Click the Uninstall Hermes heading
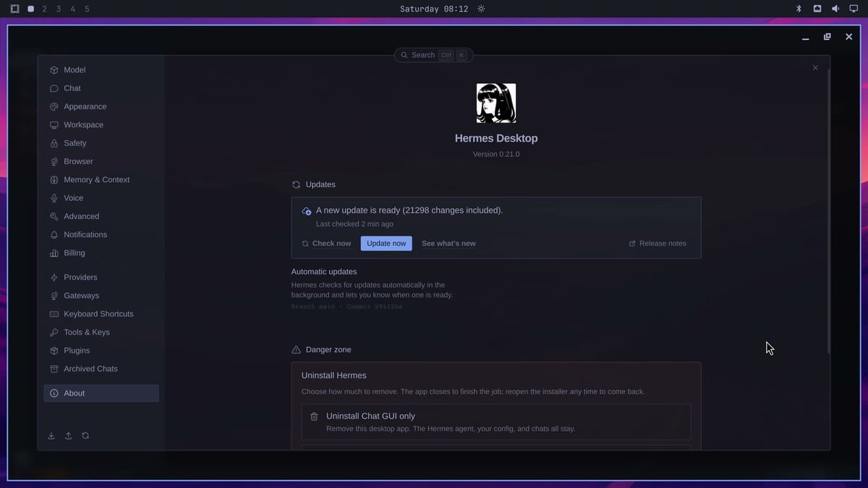Viewport: 868px width, 488px height. click(334, 376)
